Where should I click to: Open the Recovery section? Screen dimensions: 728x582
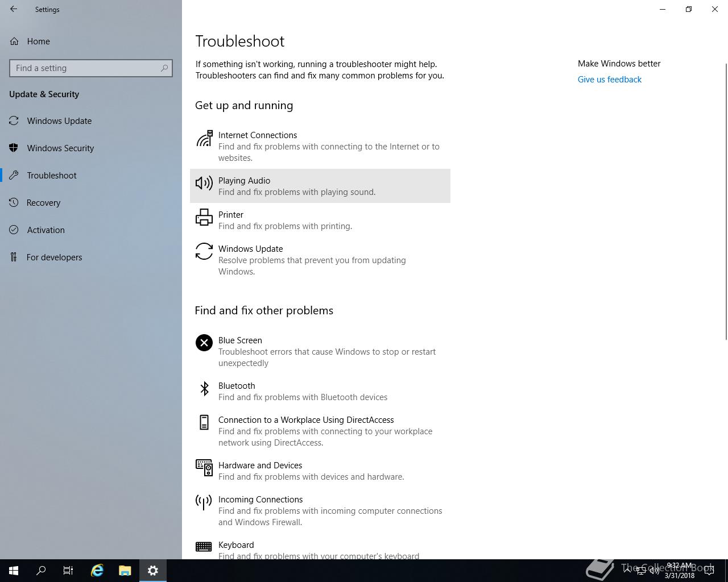(91, 202)
